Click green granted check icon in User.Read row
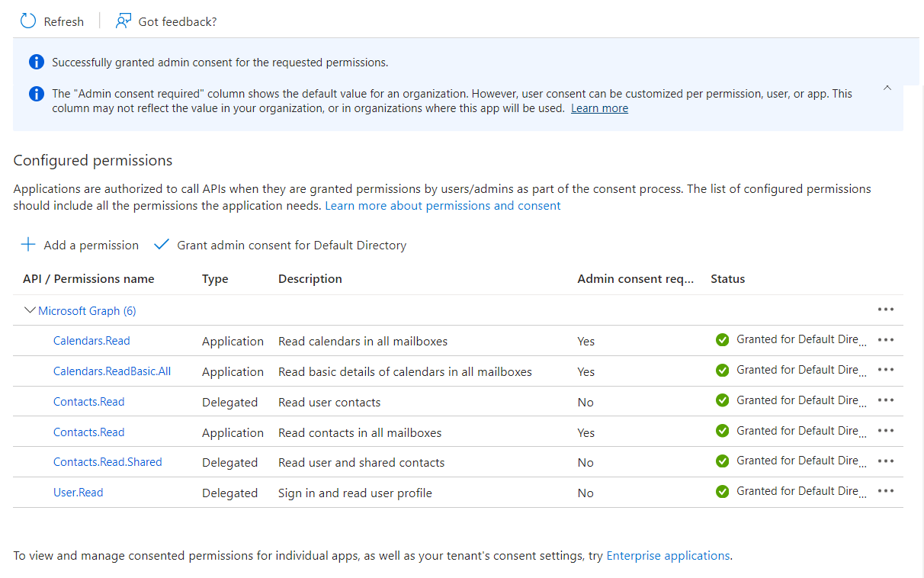The image size is (924, 578). coord(723,492)
